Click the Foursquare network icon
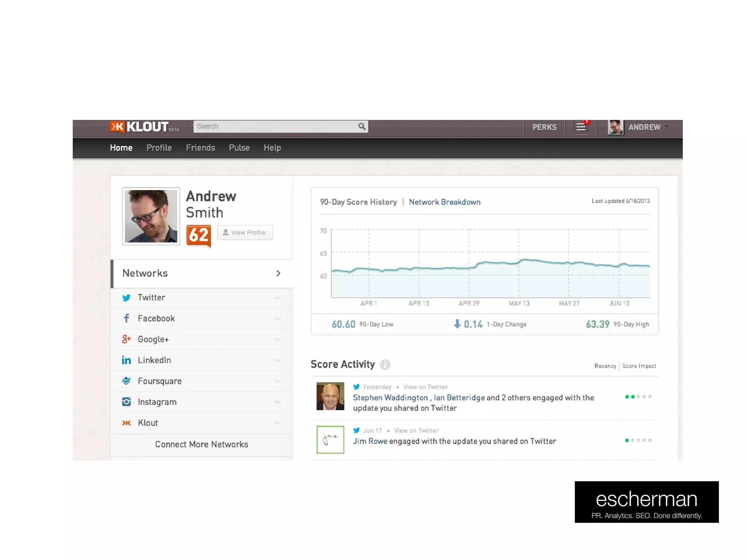 tap(126, 381)
